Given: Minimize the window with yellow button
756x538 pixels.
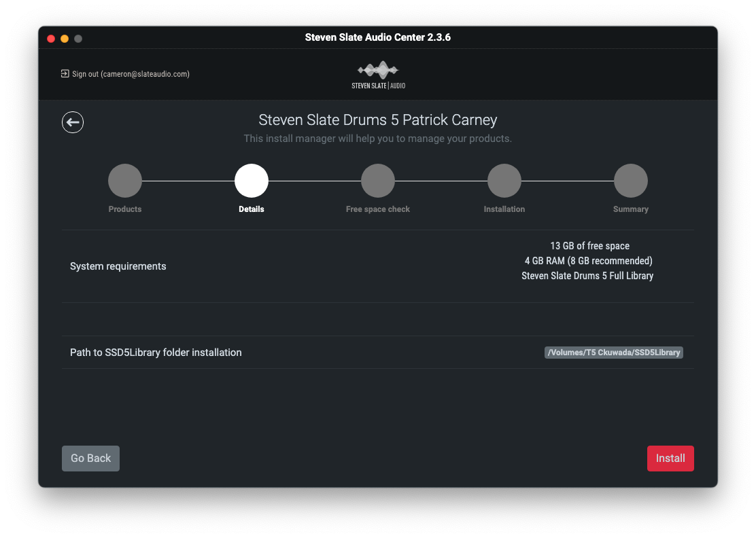Looking at the screenshot, I should click(65, 39).
